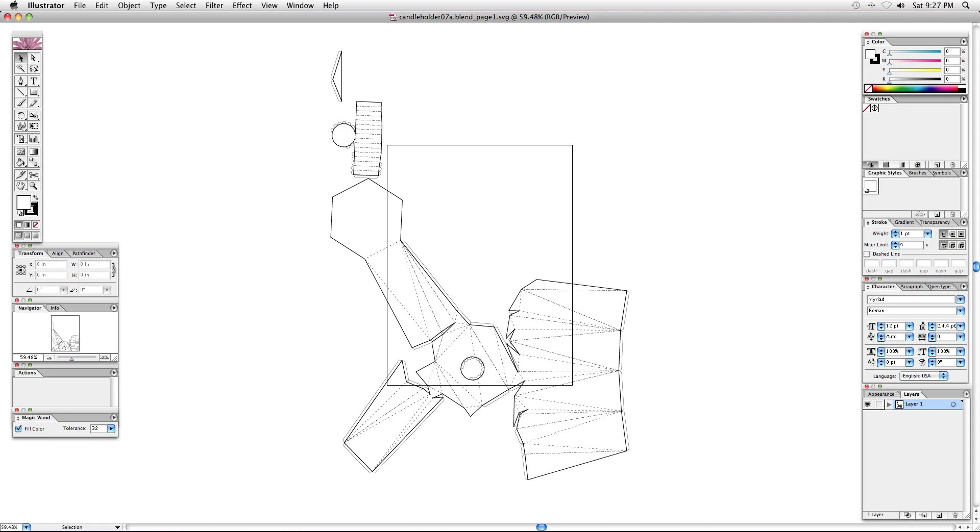The width and height of the screenshot is (980, 532).
Task: Grab the Hand tool
Action: tap(20, 186)
